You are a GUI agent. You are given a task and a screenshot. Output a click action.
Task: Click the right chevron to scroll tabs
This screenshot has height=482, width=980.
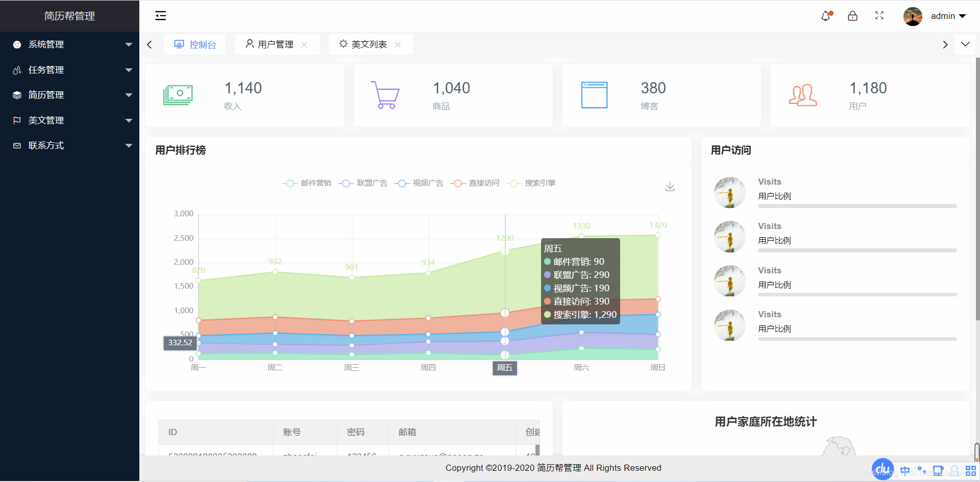click(x=945, y=44)
